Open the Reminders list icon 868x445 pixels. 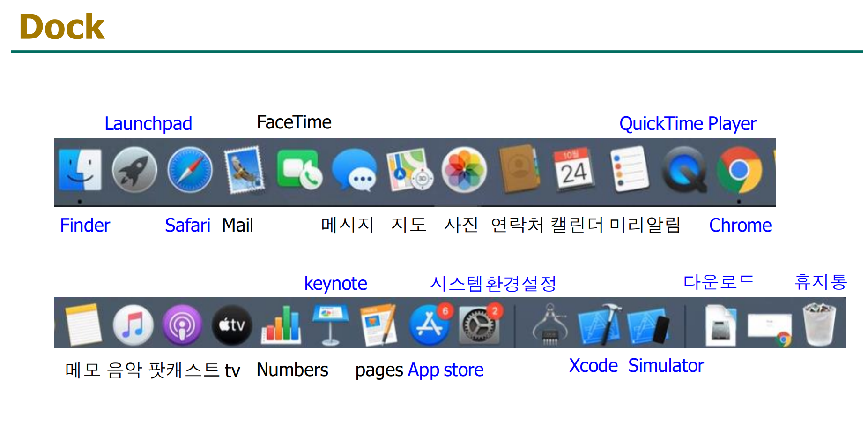pyautogui.click(x=629, y=169)
